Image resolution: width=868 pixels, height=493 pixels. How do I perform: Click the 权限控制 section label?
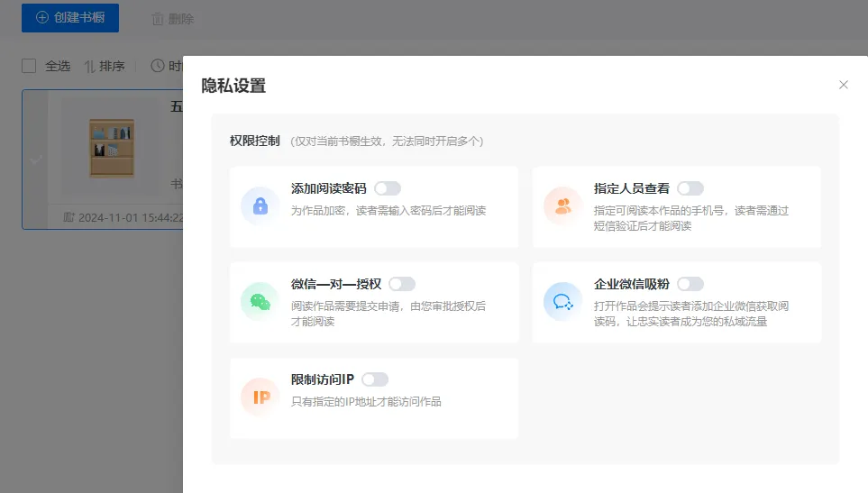(255, 142)
